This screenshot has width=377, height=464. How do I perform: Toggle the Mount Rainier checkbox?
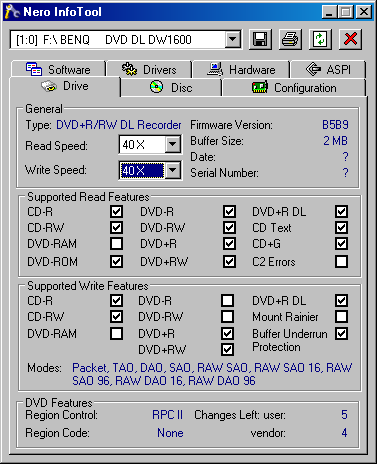[x=341, y=316]
